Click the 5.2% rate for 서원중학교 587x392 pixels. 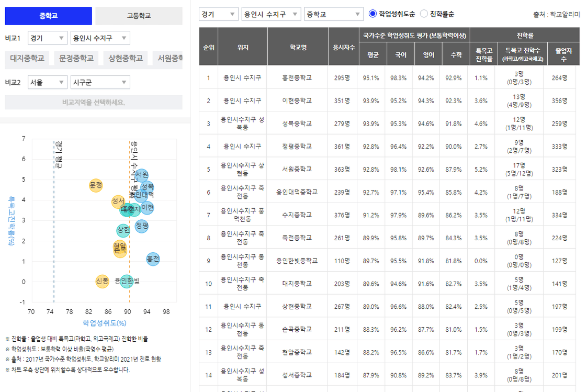[x=481, y=169]
